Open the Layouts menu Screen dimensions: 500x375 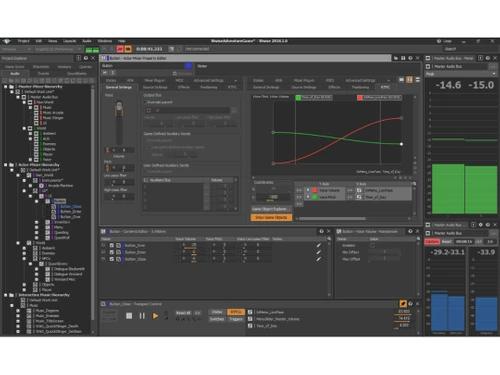69,41
